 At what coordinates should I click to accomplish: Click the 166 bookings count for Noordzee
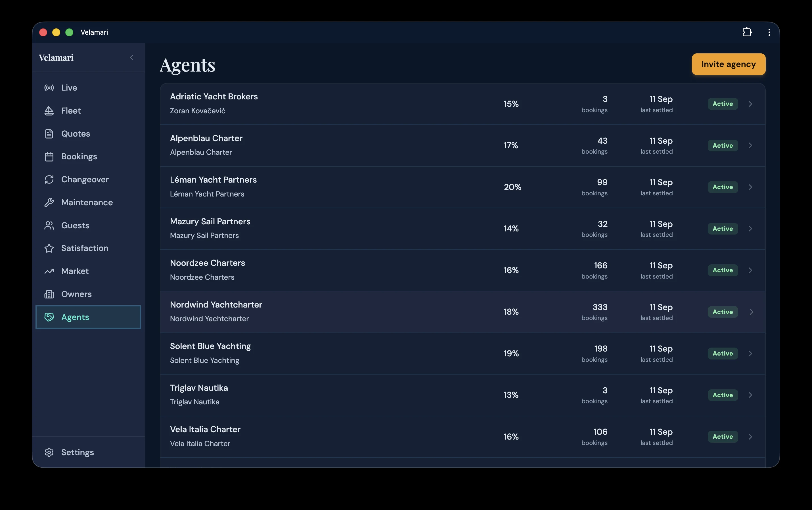[x=600, y=266]
